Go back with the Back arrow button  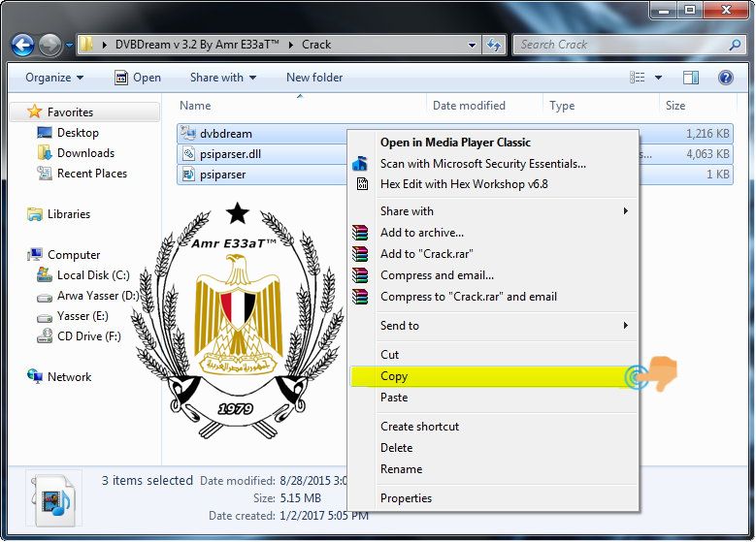pyautogui.click(x=22, y=46)
